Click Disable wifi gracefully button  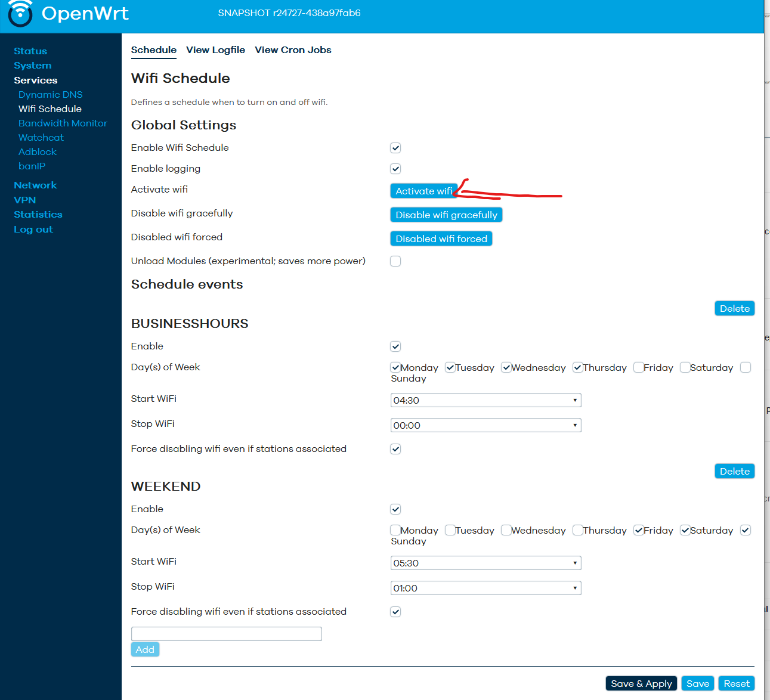click(446, 215)
